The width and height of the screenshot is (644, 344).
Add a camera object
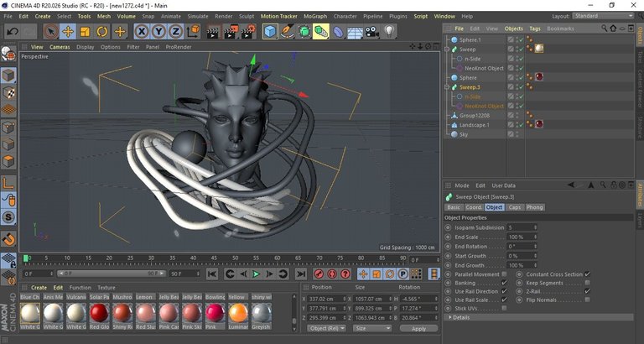tap(372, 32)
